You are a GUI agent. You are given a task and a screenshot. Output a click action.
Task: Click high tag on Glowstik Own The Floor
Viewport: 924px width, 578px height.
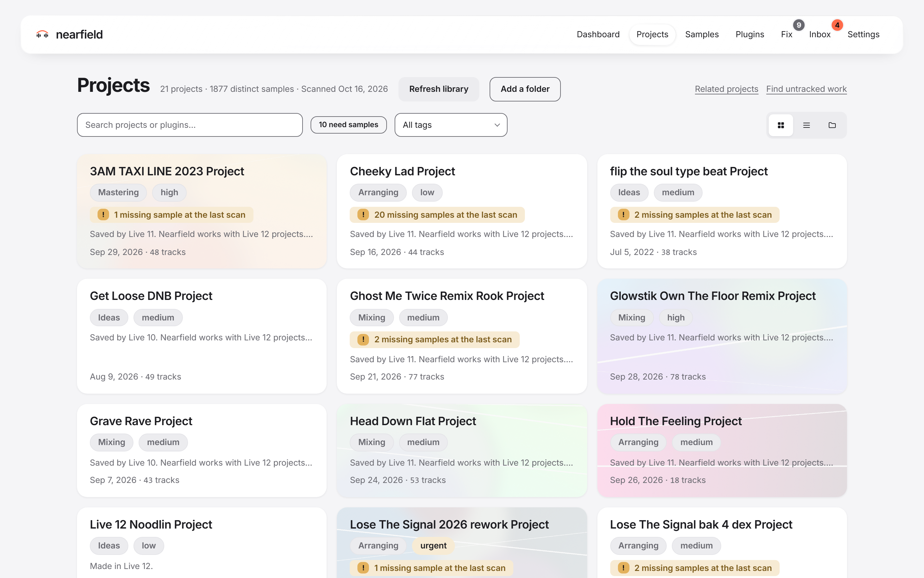[x=676, y=317]
